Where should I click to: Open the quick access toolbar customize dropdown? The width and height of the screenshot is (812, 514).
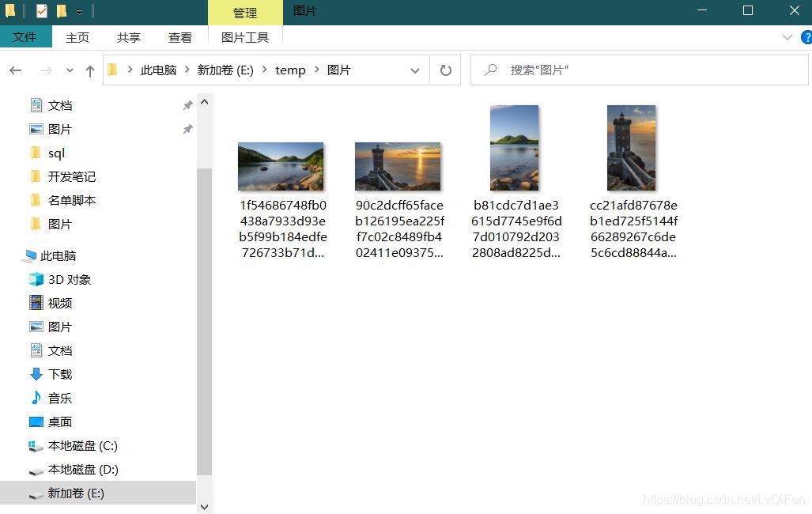click(79, 11)
